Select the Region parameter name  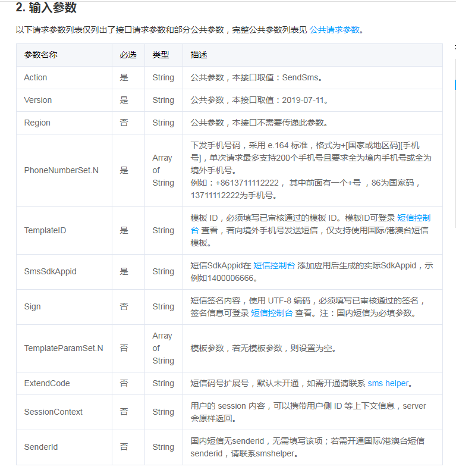[x=37, y=123]
